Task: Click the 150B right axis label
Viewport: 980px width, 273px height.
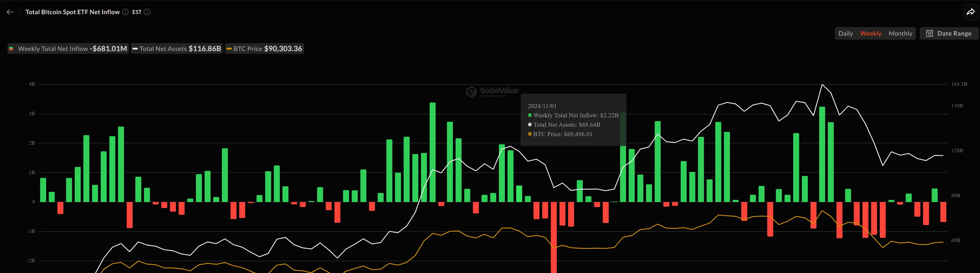Action: 957,106
